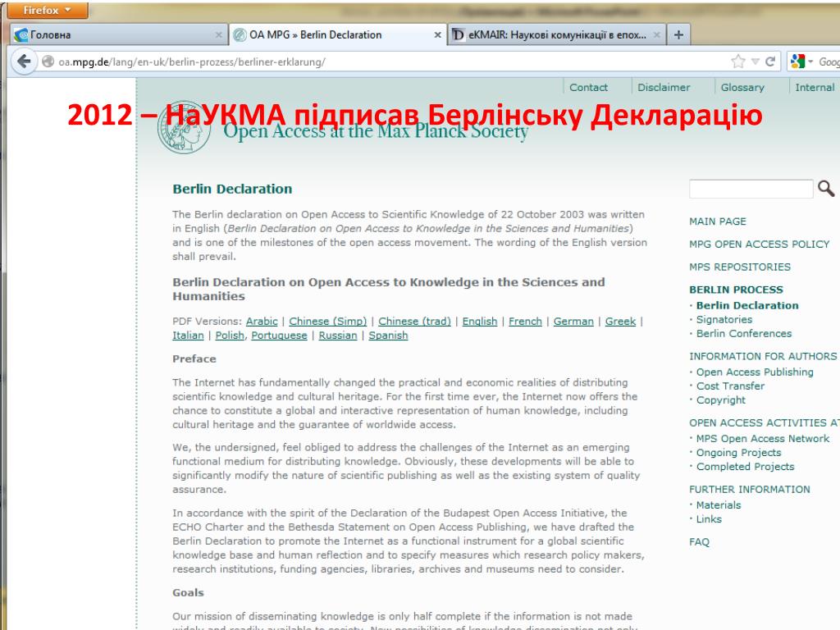Open the Russian PDF version
Image resolution: width=840 pixels, height=630 pixels.
[x=337, y=336]
